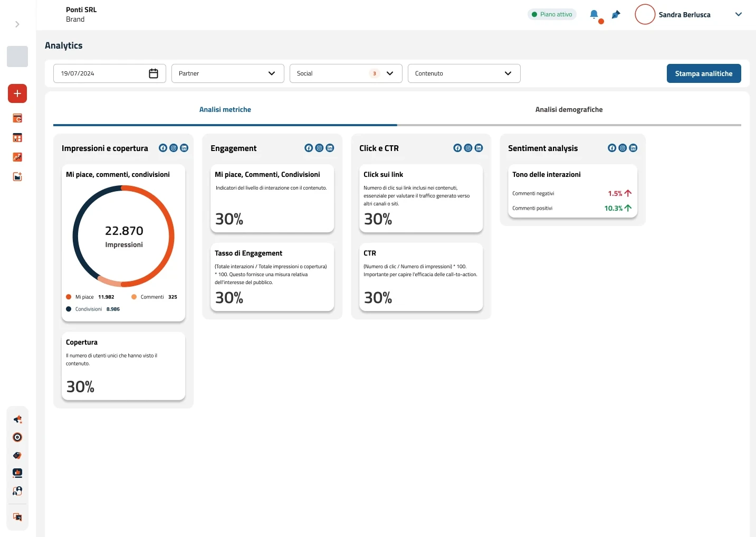The height and width of the screenshot is (537, 756).
Task: Click the pin icon in header
Action: click(616, 15)
